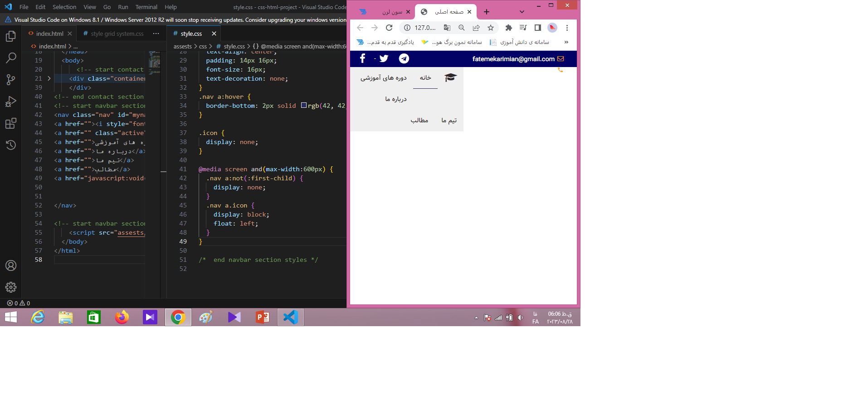Reload the page in Chrome
The height and width of the screenshot is (405, 868).
[x=389, y=28]
